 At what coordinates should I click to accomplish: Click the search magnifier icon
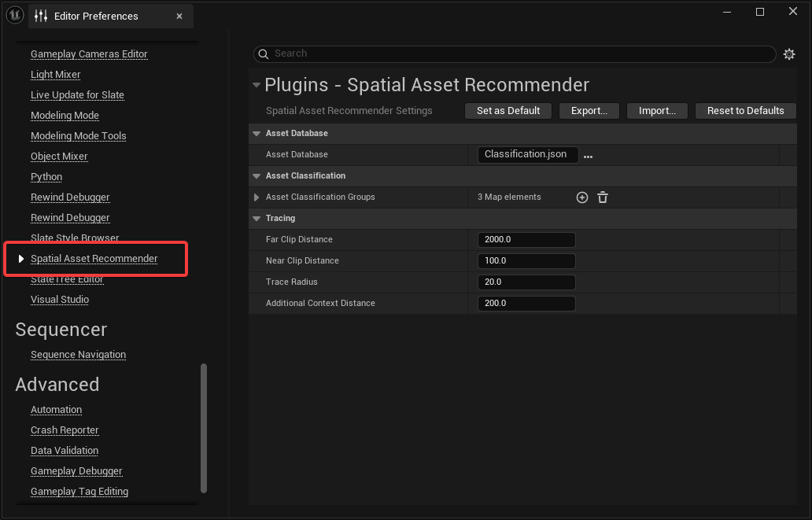[x=264, y=53]
